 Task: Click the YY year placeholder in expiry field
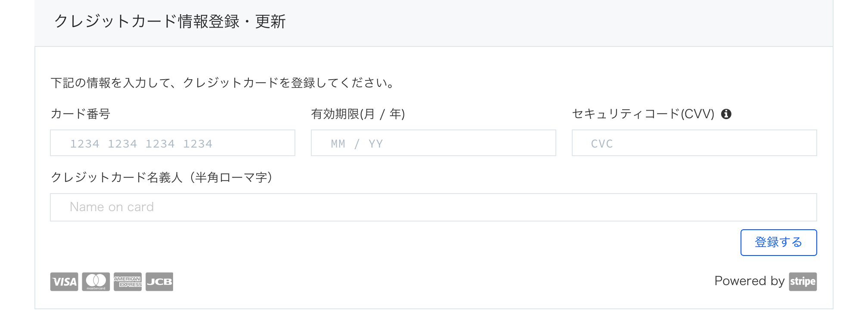pos(376,144)
